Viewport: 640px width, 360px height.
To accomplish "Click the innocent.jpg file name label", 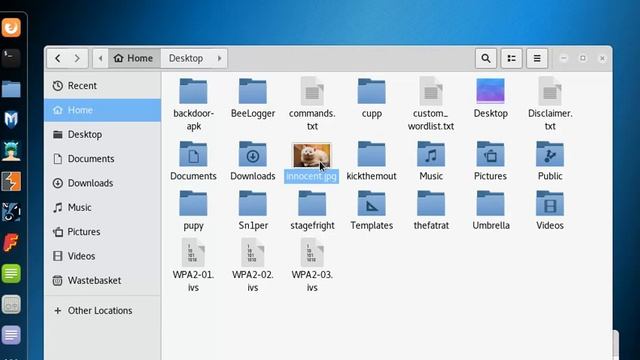I will 311,176.
